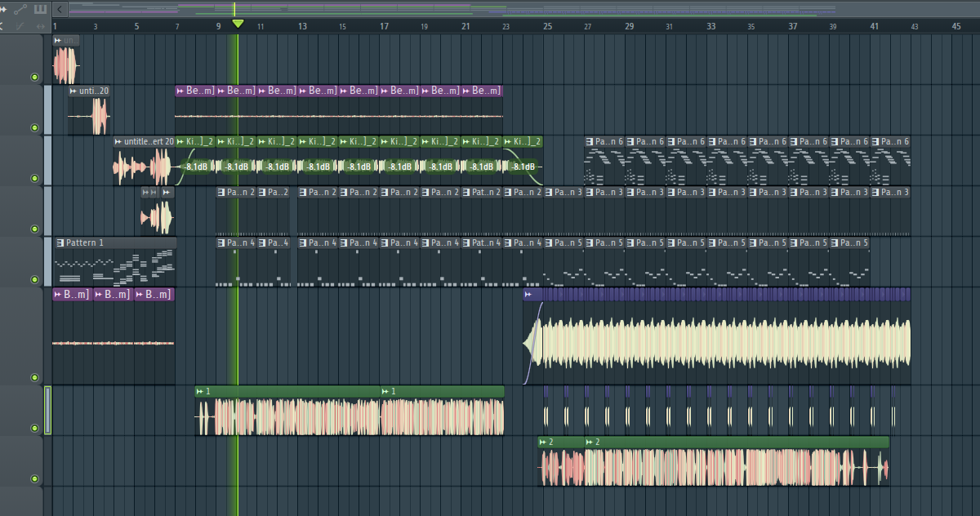Screen dimensions: 980x516
Task: Click highlighted track selector strip on track seven
Action: click(47, 411)
